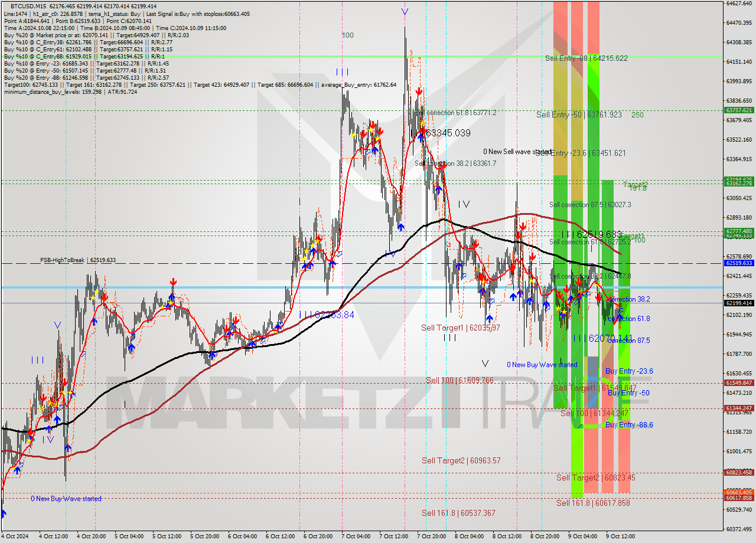Click the '7 Oct 12:00' time axis label

(x=393, y=537)
